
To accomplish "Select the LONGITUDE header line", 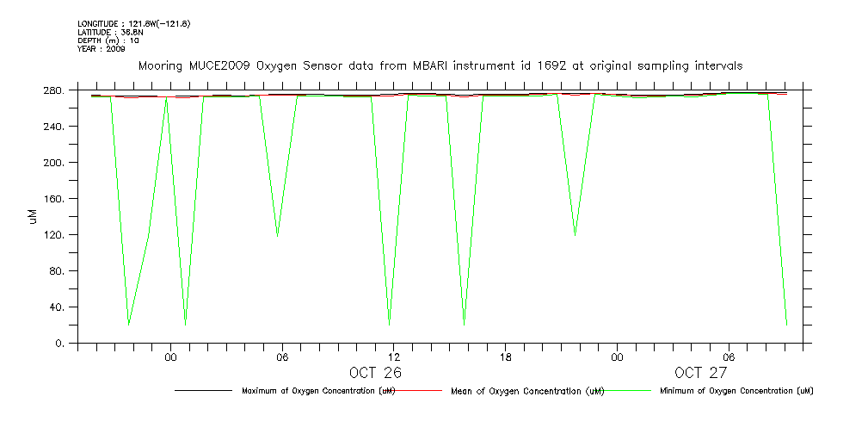I will pos(133,23).
